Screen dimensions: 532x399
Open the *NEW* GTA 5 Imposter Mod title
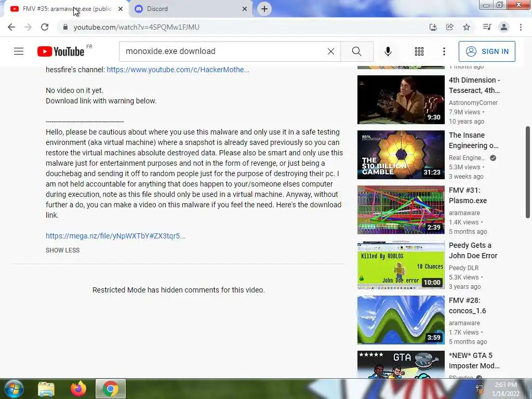click(474, 361)
